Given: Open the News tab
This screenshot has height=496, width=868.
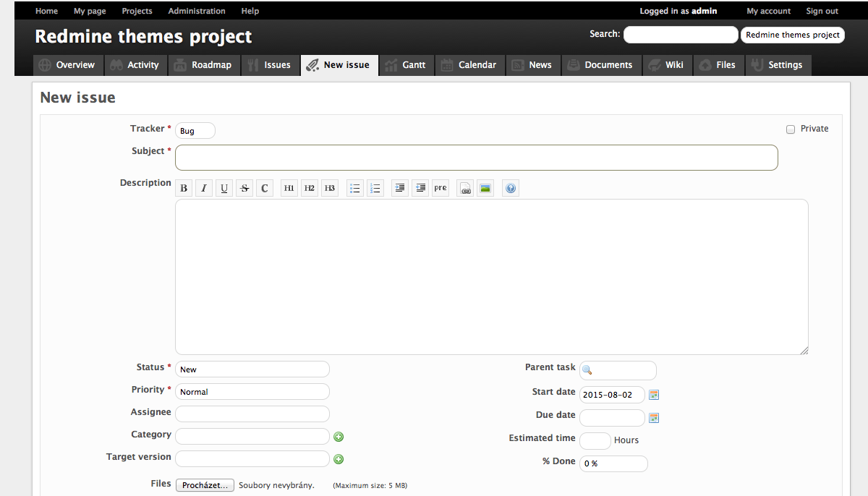Looking at the screenshot, I should point(532,65).
